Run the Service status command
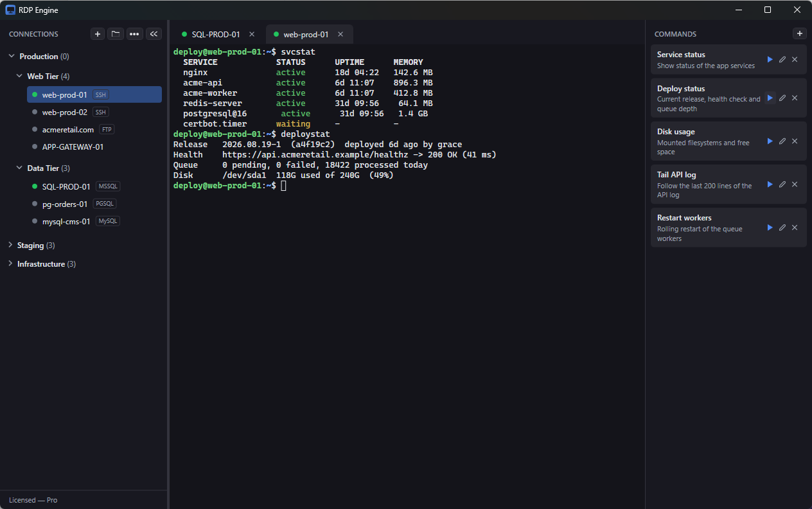The image size is (812, 509). pyautogui.click(x=770, y=59)
